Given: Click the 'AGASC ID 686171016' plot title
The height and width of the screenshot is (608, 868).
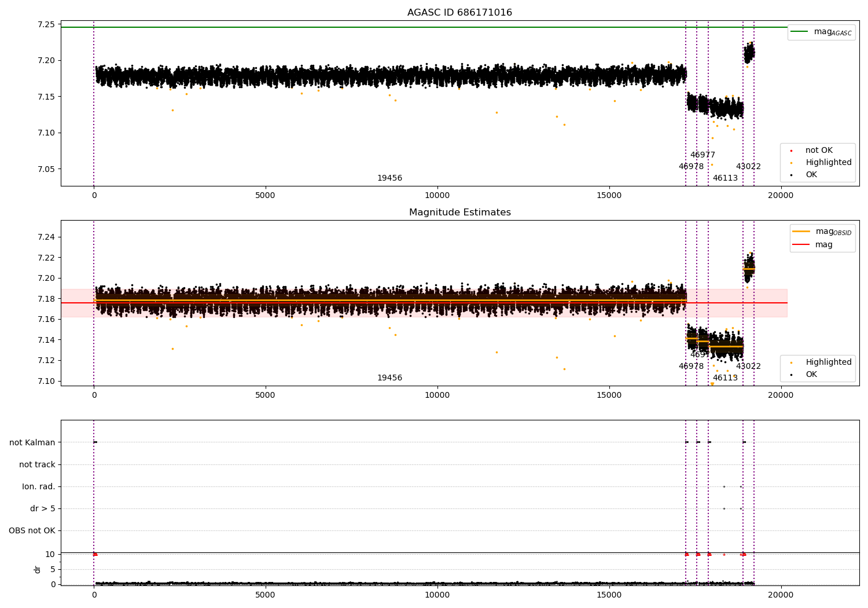Looking at the screenshot, I should pyautogui.click(x=459, y=13).
